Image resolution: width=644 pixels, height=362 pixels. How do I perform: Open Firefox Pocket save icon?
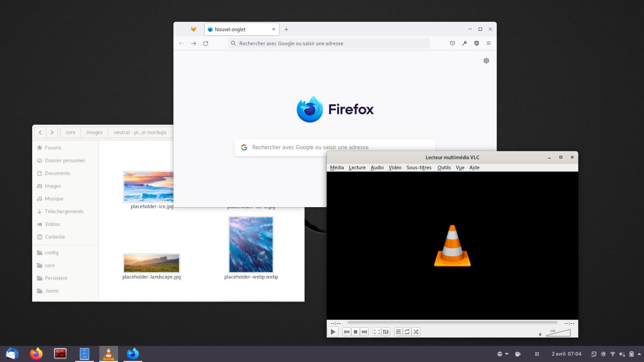(453, 43)
